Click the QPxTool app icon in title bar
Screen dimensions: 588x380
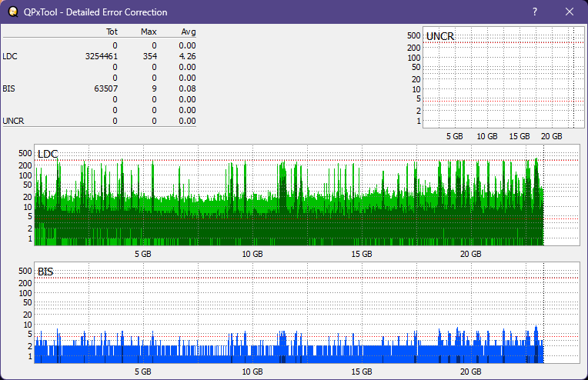click(13, 12)
